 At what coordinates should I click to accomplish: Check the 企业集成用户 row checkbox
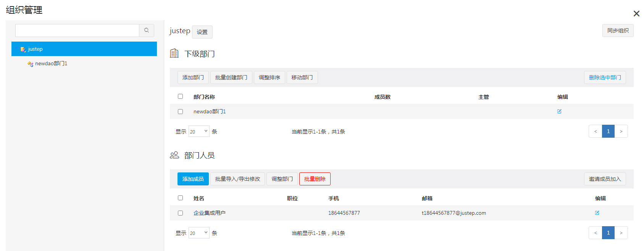[x=180, y=213]
